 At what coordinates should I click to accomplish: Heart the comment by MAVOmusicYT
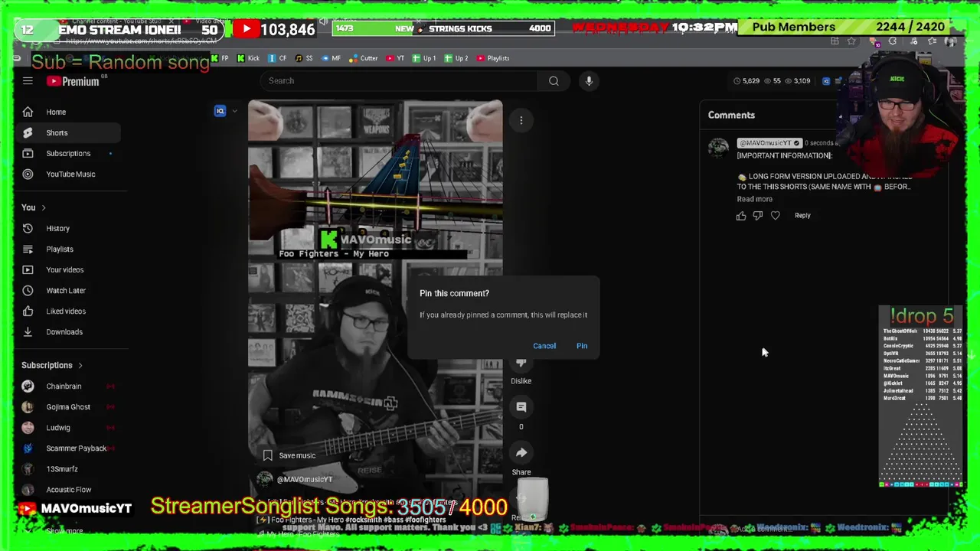point(776,216)
